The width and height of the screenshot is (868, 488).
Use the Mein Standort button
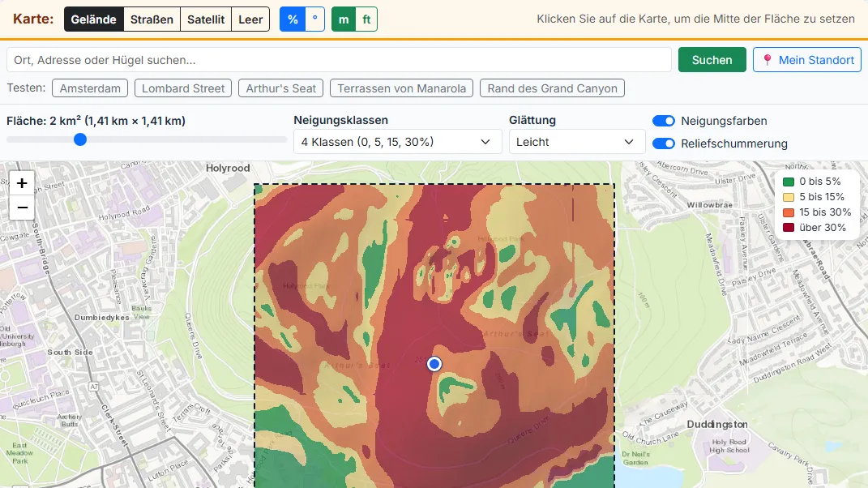tap(807, 60)
